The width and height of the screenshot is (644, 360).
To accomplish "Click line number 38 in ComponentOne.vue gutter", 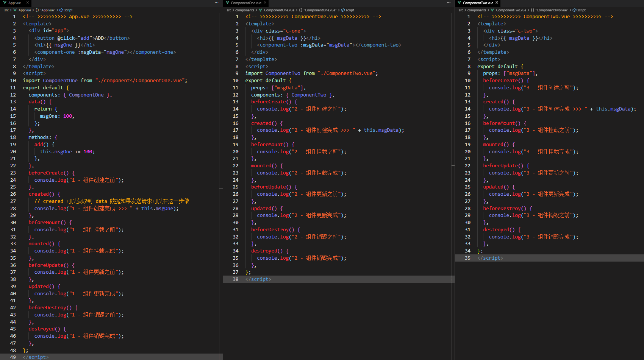I will (236, 279).
